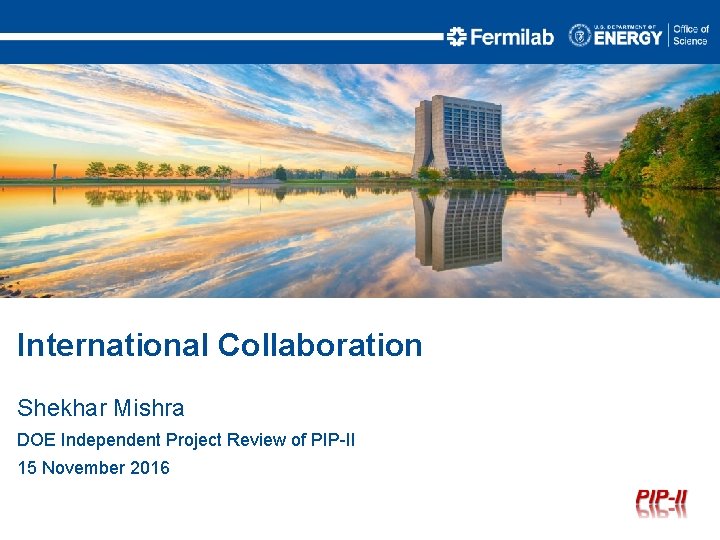Select the "ENERGY" header text
The width and height of the screenshot is (720, 540).
coord(628,38)
